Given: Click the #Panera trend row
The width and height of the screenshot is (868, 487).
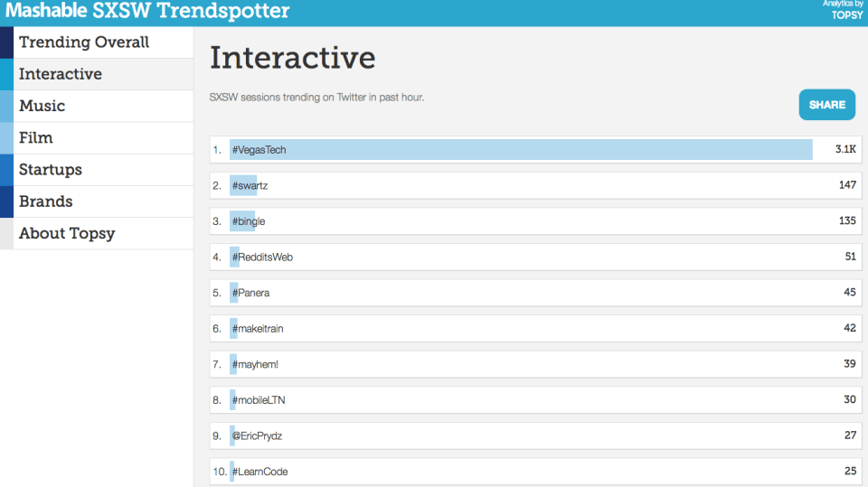Looking at the screenshot, I should (250, 293).
